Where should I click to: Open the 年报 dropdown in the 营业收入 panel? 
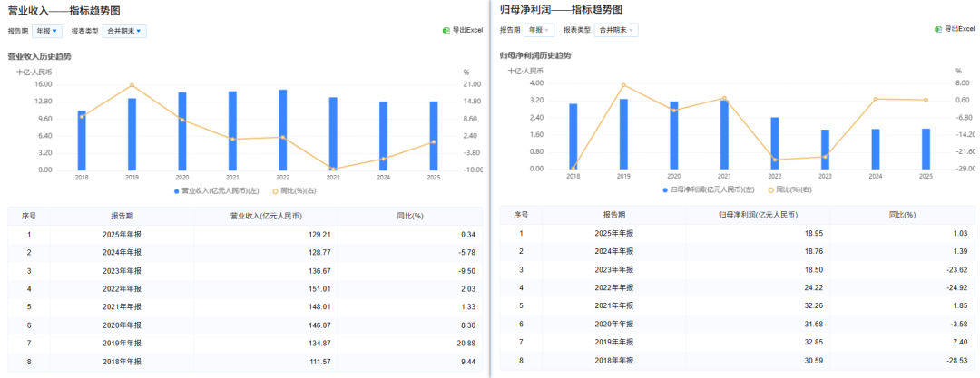point(47,31)
